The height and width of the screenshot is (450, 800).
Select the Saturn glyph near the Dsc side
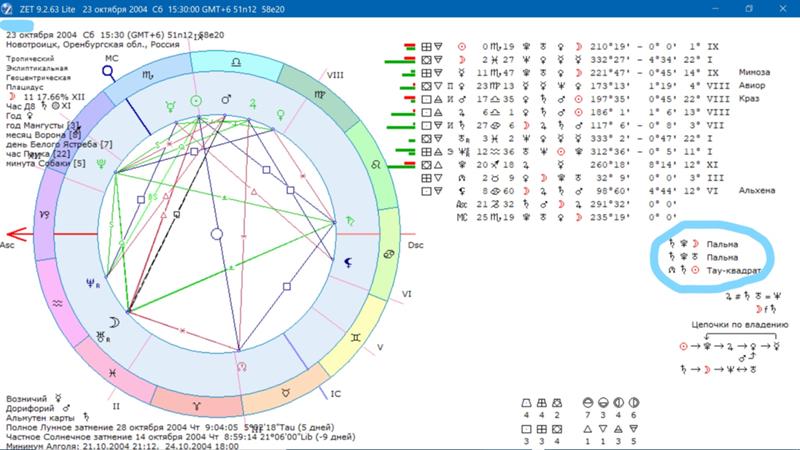[x=351, y=221]
